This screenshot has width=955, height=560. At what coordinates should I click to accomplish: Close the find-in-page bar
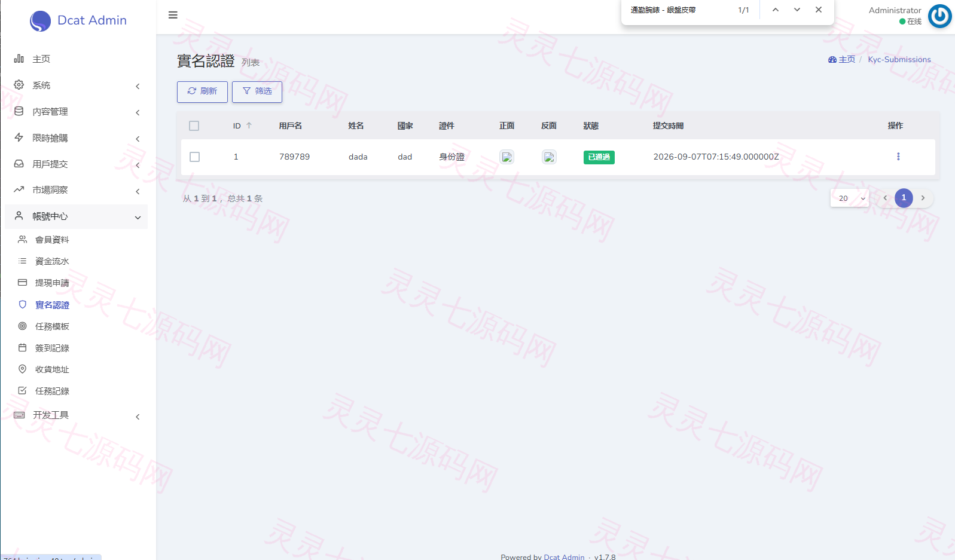coord(819,10)
